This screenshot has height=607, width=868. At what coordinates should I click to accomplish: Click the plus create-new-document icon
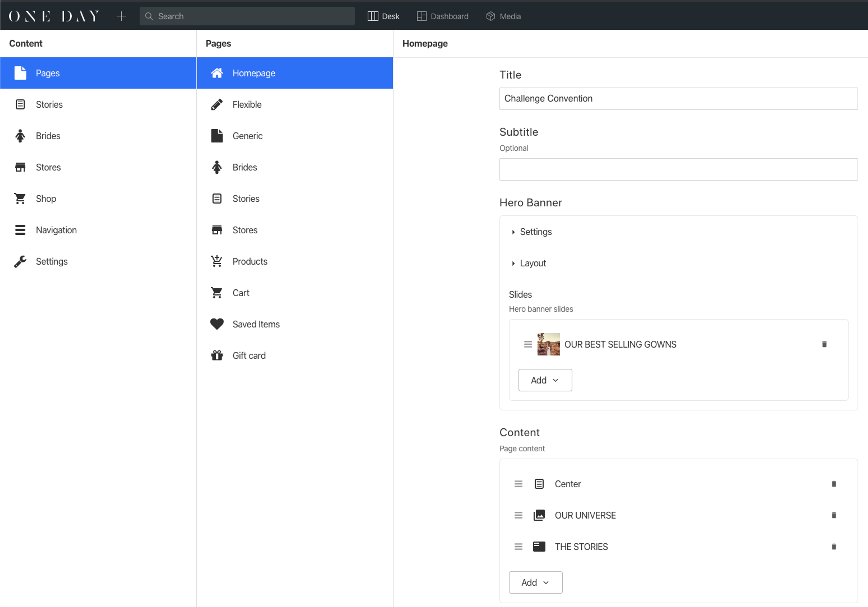[121, 16]
